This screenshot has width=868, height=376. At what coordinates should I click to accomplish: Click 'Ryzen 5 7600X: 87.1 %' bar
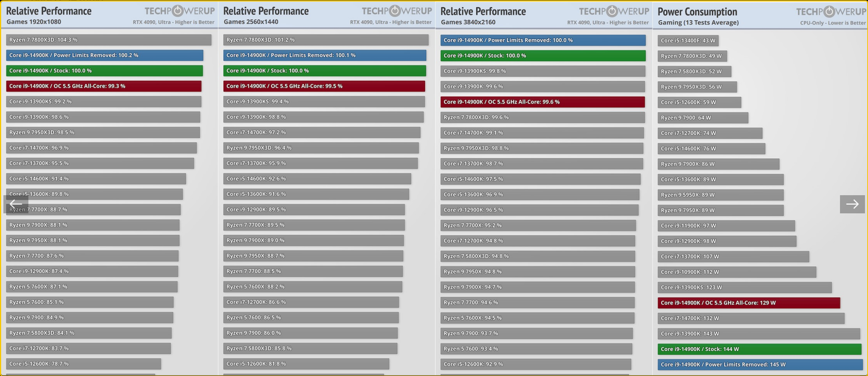point(92,287)
